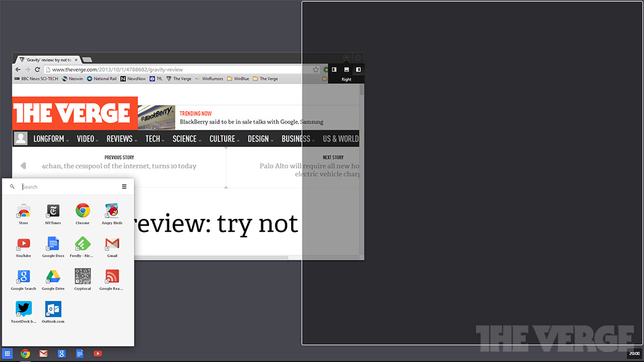Screen dimensions: 644x362
Task: Open Gmail from the app launcher grid
Action: tap(112, 247)
